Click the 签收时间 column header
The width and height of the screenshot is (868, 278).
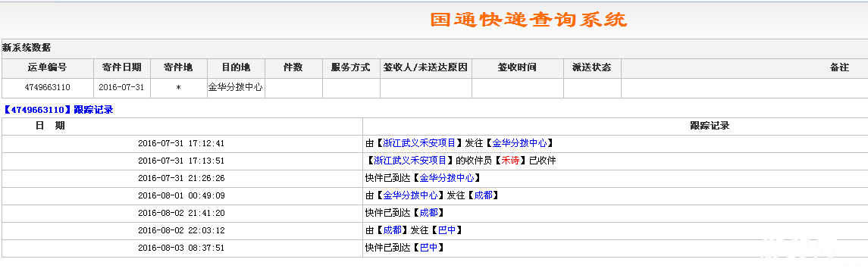[x=518, y=68]
